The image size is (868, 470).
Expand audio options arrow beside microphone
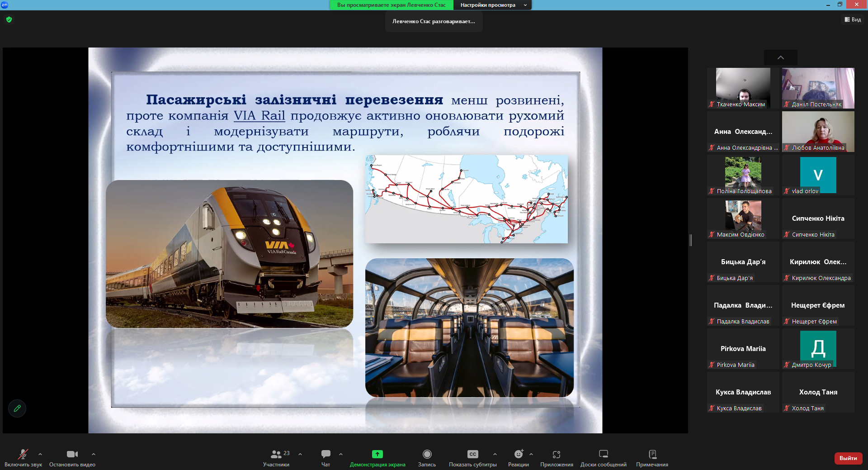(40, 454)
